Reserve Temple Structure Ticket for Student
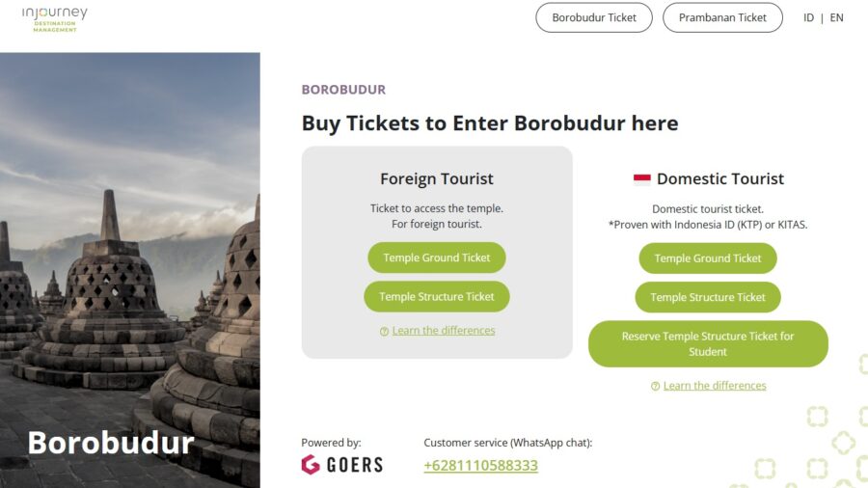This screenshot has width=868, height=488. (707, 344)
